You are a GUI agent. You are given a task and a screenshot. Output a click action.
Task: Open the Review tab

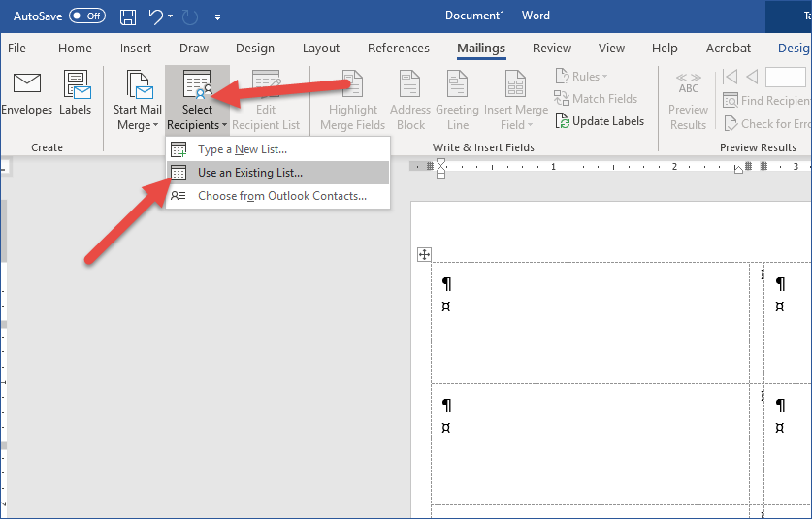[552, 49]
